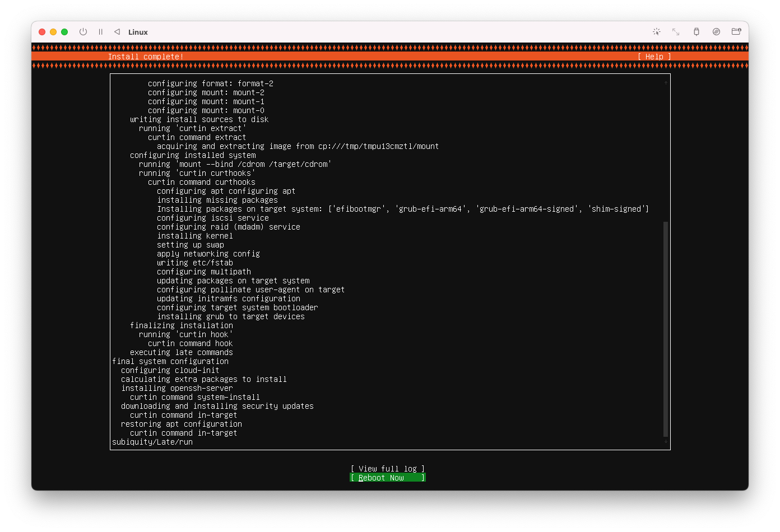This screenshot has height=532, width=780.
Task: Click line "running 'curtin extract'"
Action: pyautogui.click(x=193, y=128)
